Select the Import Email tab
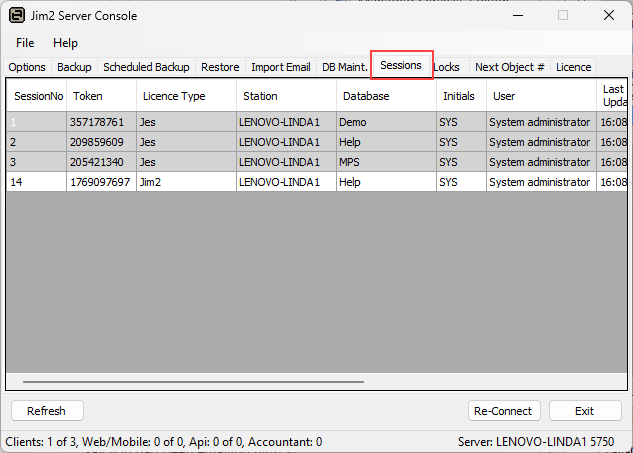Viewport: 633px width, 453px height. (280, 67)
